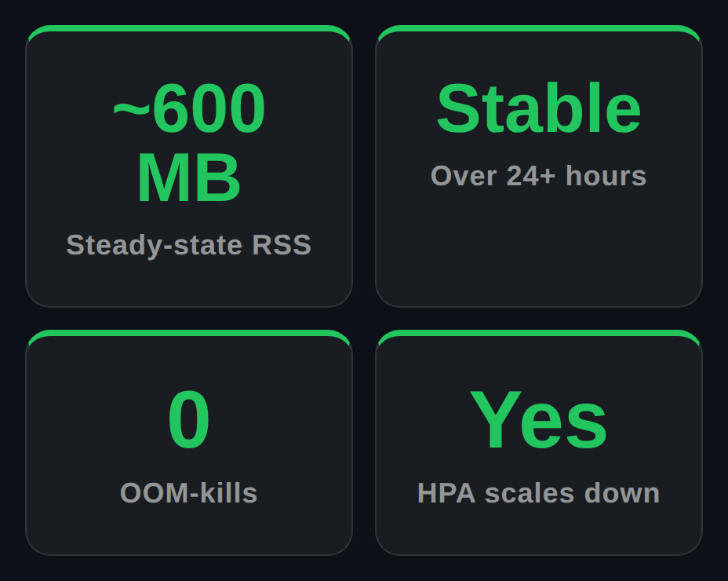Click empty area inside Stable card
The image size is (728, 581).
(x=539, y=247)
